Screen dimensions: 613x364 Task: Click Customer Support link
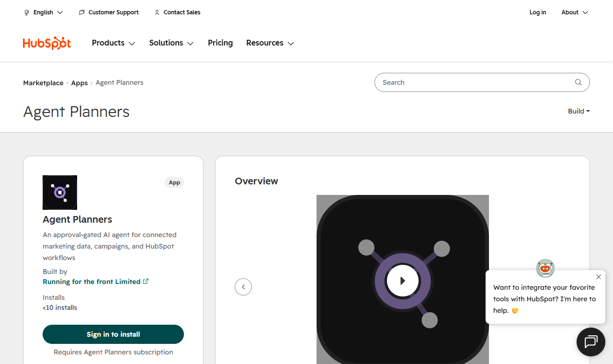[x=109, y=12]
